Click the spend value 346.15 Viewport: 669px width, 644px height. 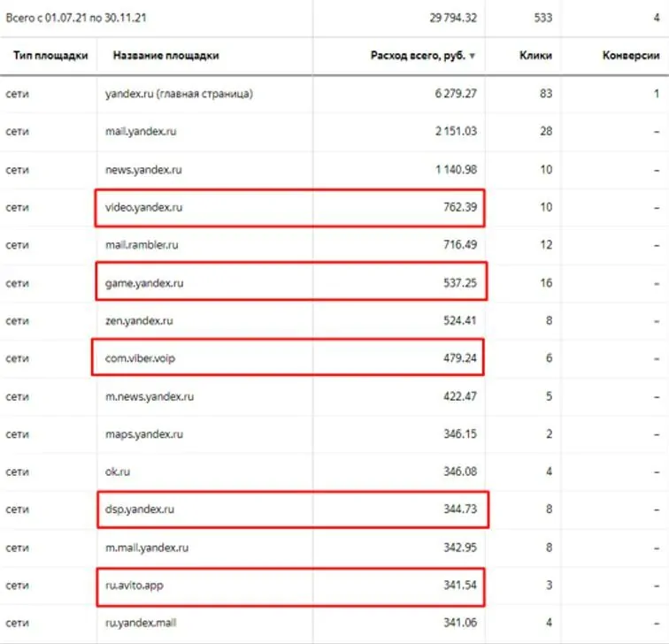(460, 434)
